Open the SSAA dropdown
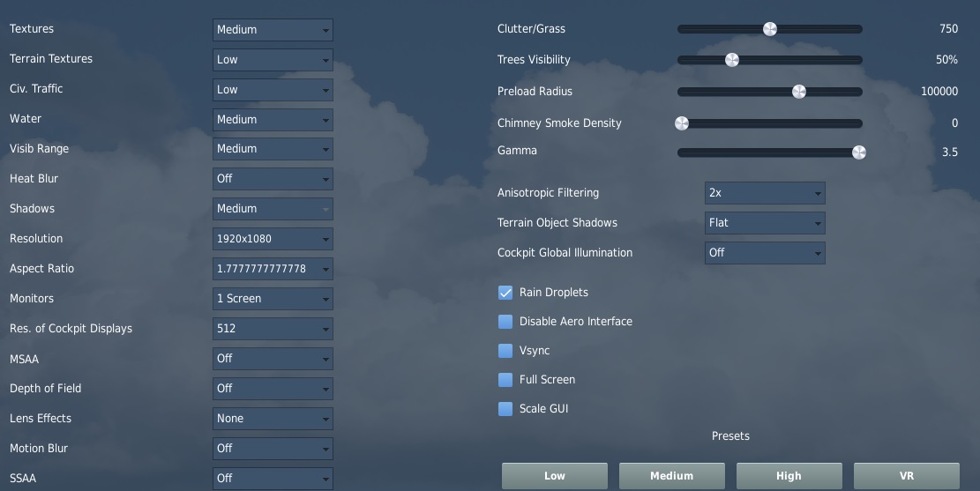 273,479
